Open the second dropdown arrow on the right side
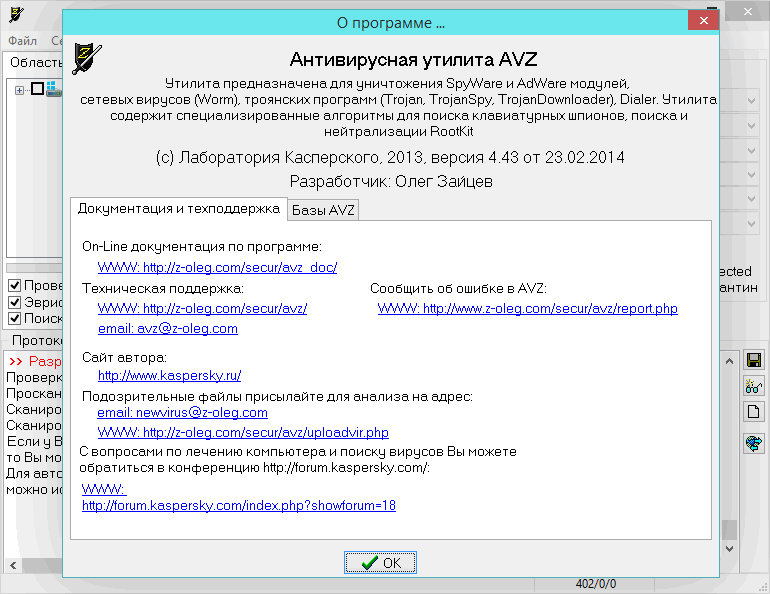 (751, 126)
